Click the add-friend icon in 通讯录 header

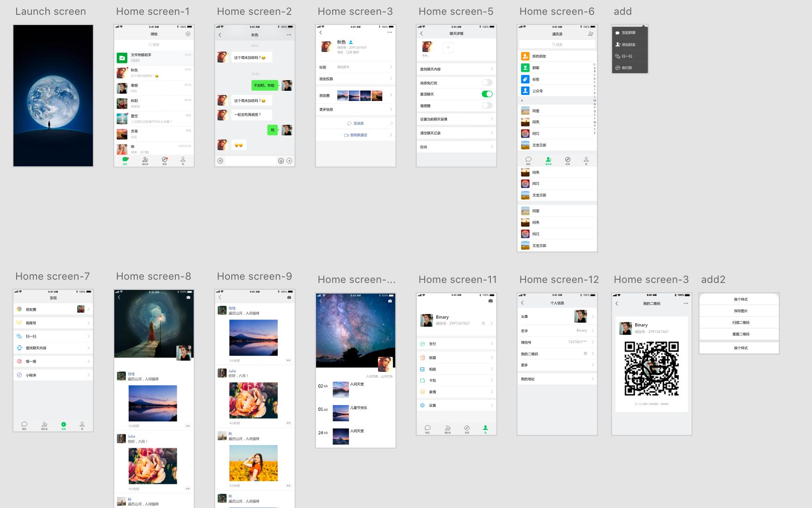click(x=590, y=34)
